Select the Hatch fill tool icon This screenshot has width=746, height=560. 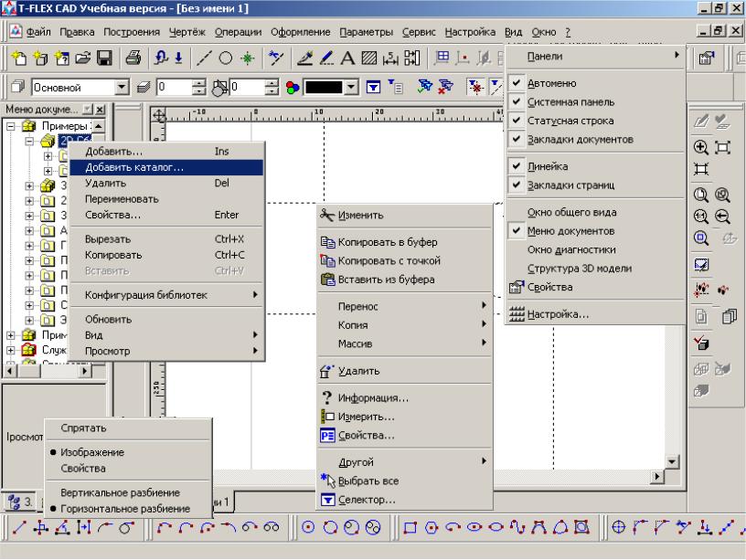[x=369, y=58]
